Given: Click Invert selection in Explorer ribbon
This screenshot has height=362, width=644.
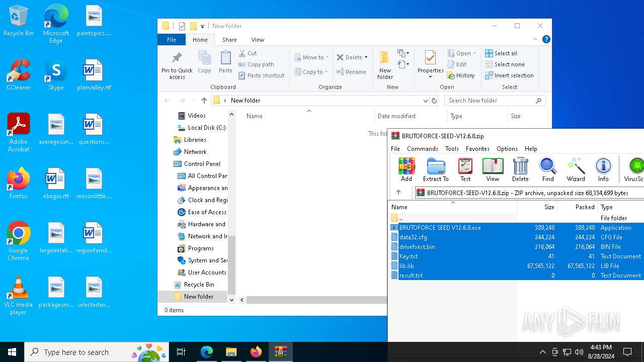Looking at the screenshot, I should pos(509,75).
